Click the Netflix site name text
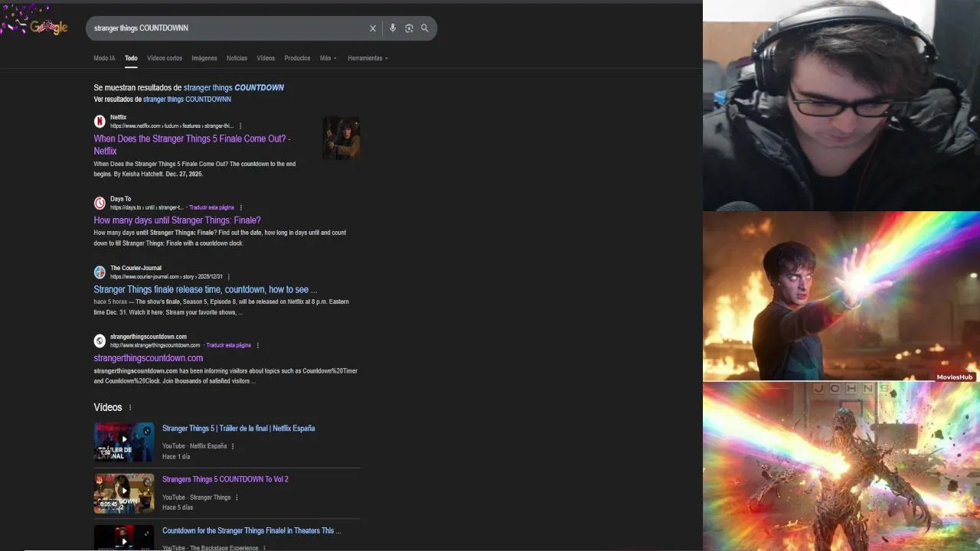 (118, 117)
